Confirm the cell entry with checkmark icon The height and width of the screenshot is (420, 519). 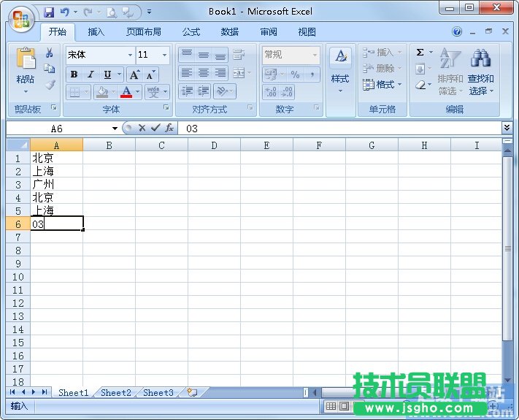coord(155,128)
